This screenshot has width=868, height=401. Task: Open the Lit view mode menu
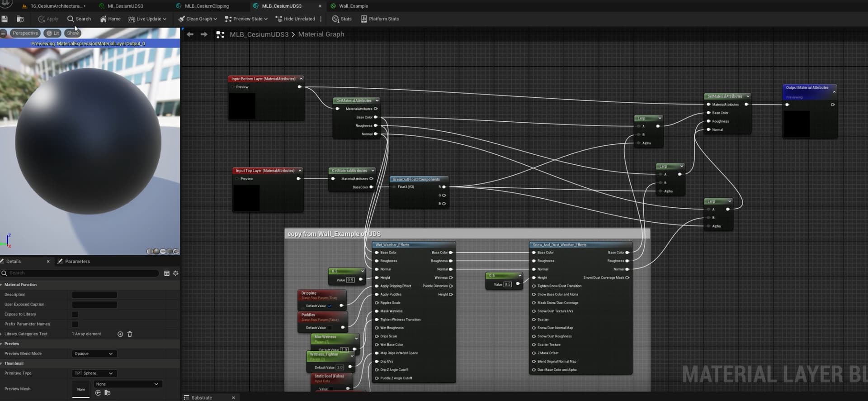click(53, 33)
